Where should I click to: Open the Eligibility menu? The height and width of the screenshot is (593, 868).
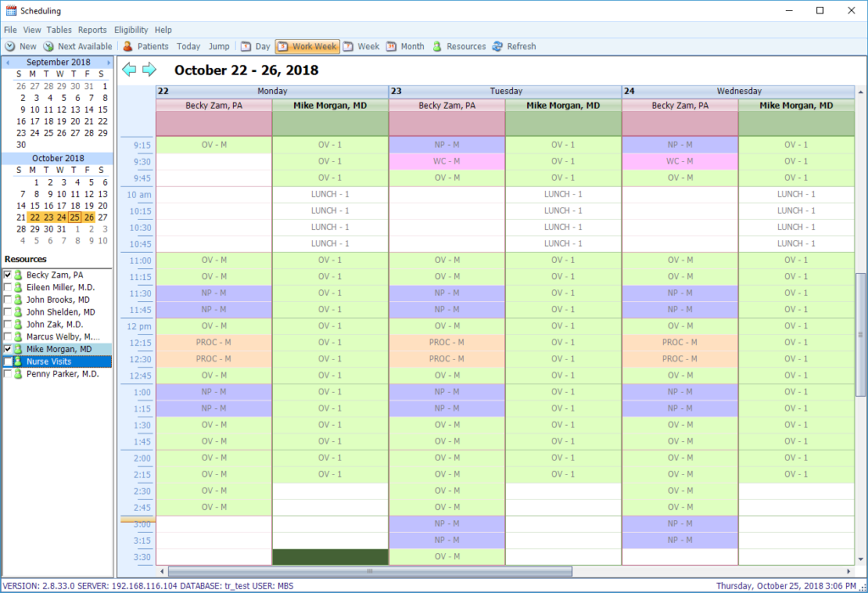[x=131, y=29]
